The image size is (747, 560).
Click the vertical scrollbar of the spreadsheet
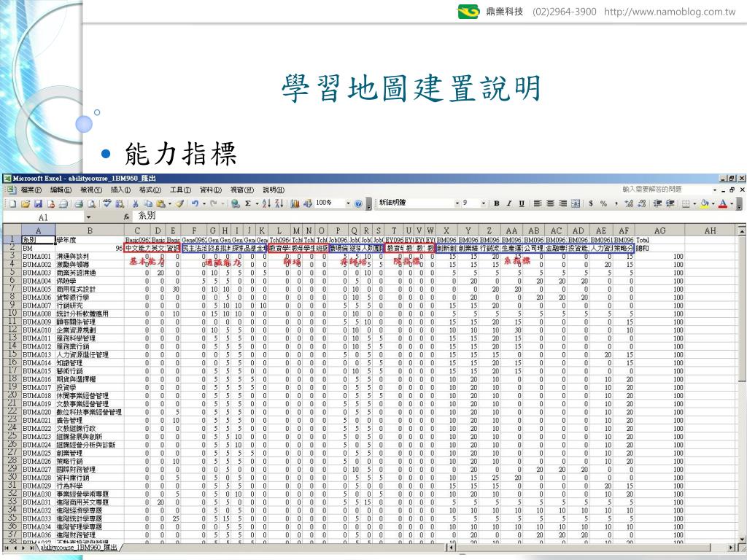pyautogui.click(x=742, y=385)
